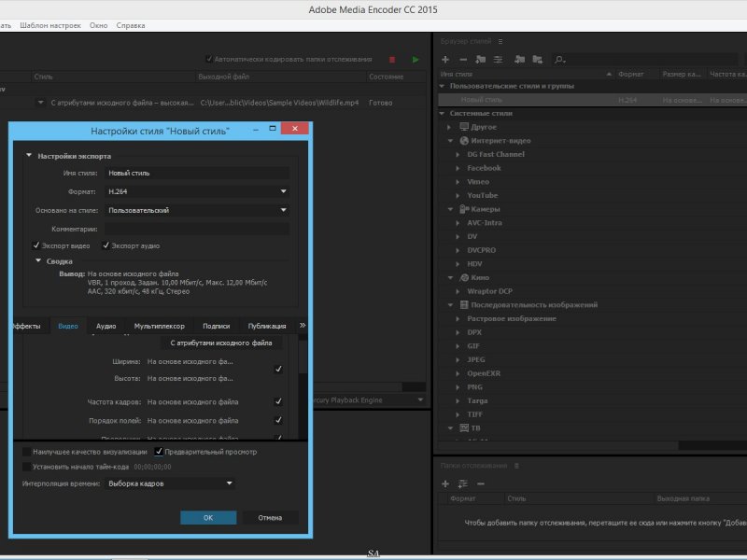Collapse Пользовательские стили и группы group
The image size is (747, 560).
442,86
